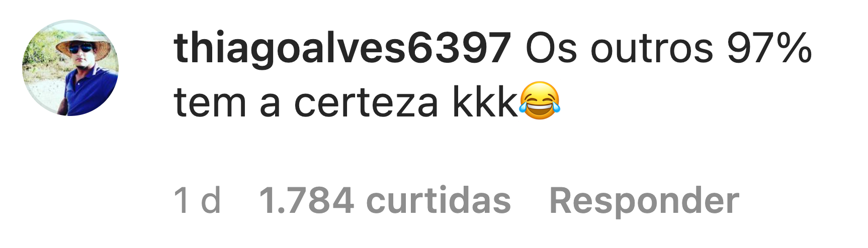Click the 1 d timestamp
The width and height of the screenshot is (868, 248).
197,200
